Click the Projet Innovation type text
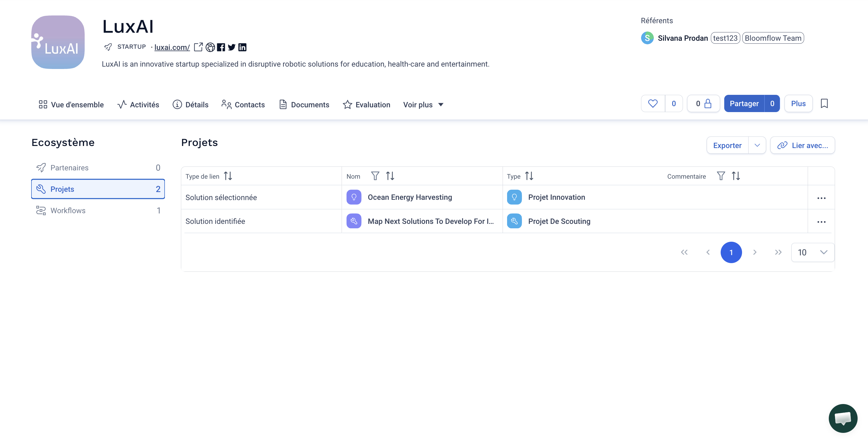Image resolution: width=868 pixels, height=440 pixels. 557,197
